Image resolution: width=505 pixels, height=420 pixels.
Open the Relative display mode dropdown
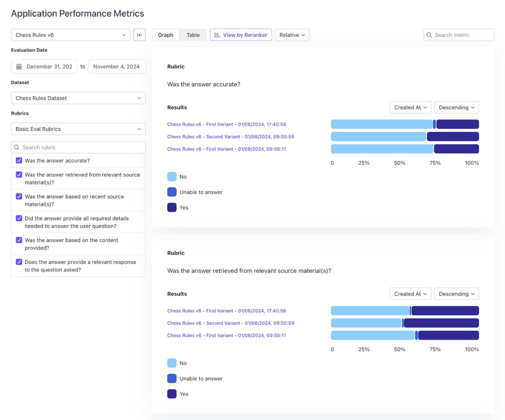[x=292, y=35]
